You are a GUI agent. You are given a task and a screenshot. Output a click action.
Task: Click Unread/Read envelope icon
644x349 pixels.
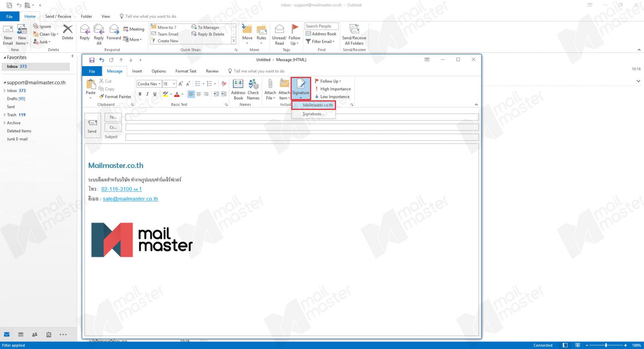pos(279,29)
